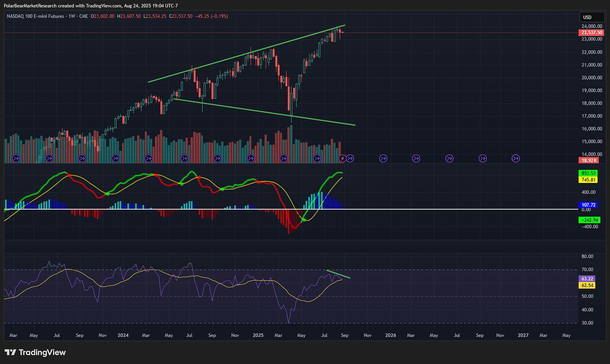Click the yellow 745.81 signal value label

[588, 180]
